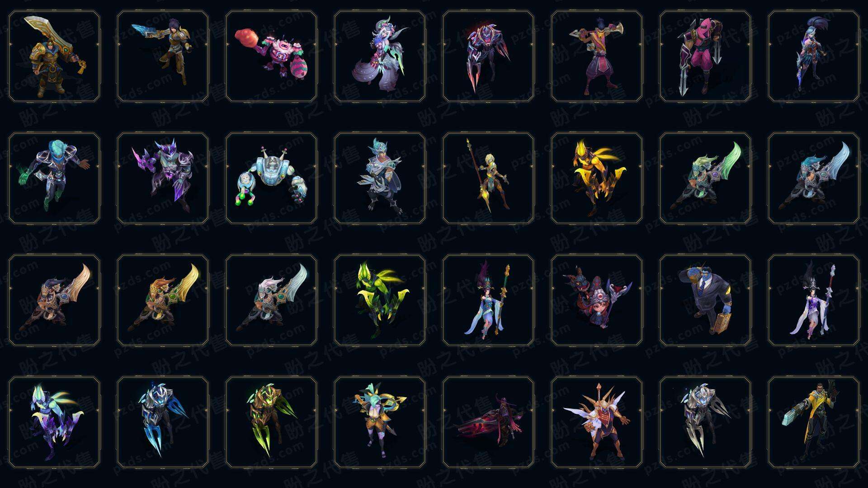Select the red motorcycle rider skin
The height and width of the screenshot is (488, 868).
click(488, 422)
